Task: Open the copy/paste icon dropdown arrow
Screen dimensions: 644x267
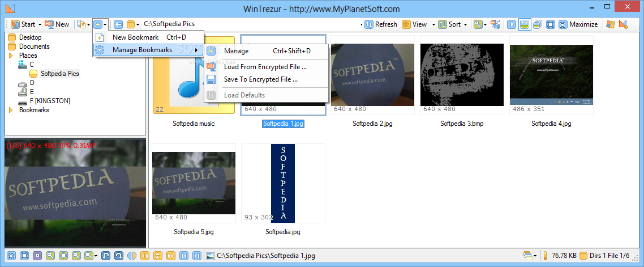Action: pos(89,25)
